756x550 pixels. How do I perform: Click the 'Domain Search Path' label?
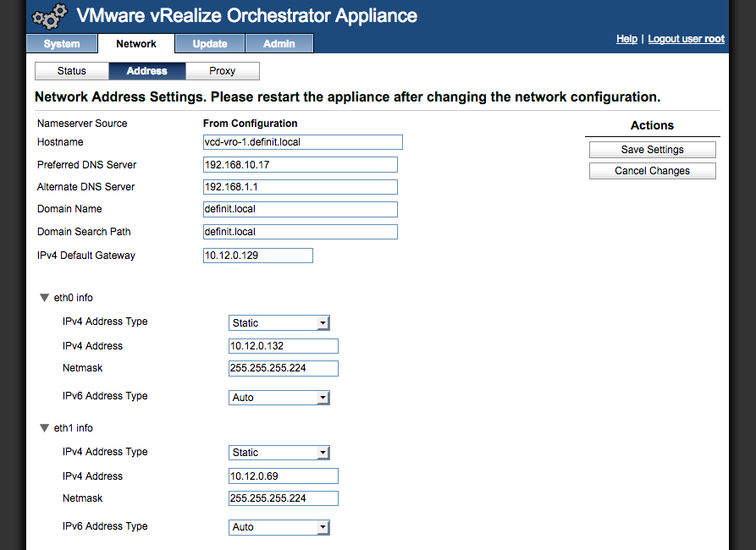click(x=84, y=232)
